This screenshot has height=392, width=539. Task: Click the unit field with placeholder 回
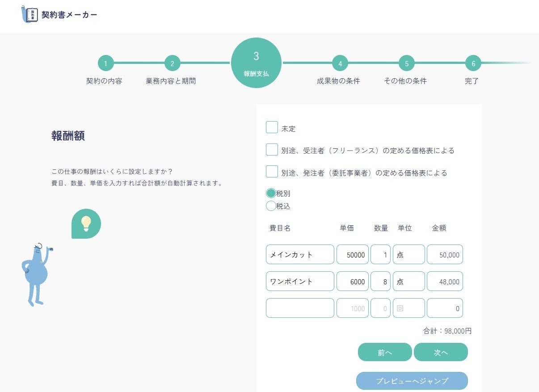[x=409, y=308]
